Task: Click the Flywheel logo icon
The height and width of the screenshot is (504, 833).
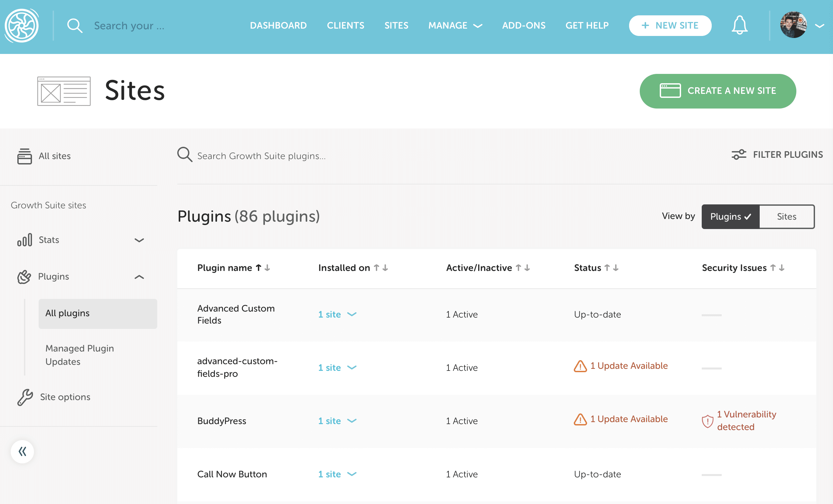Action: (21, 26)
